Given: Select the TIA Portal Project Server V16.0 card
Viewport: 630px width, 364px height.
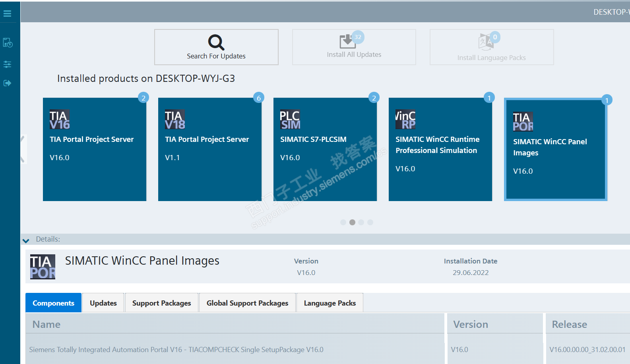Looking at the screenshot, I should click(x=95, y=149).
